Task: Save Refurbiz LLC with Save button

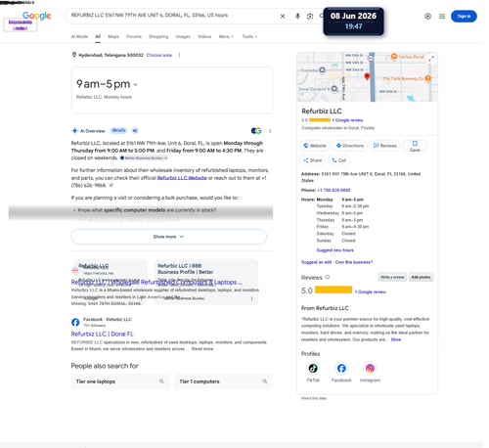Action: coord(415,146)
